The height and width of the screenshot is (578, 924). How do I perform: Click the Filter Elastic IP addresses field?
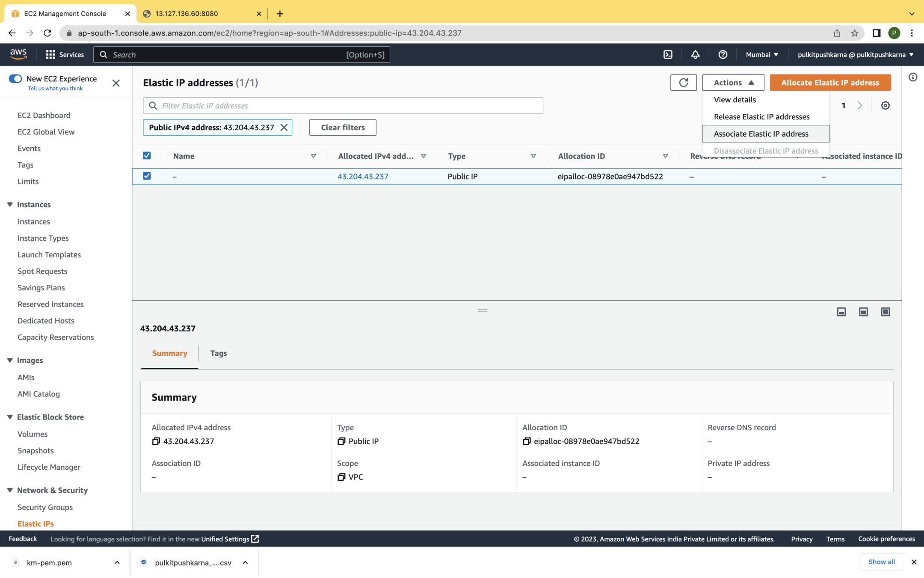[x=343, y=105]
